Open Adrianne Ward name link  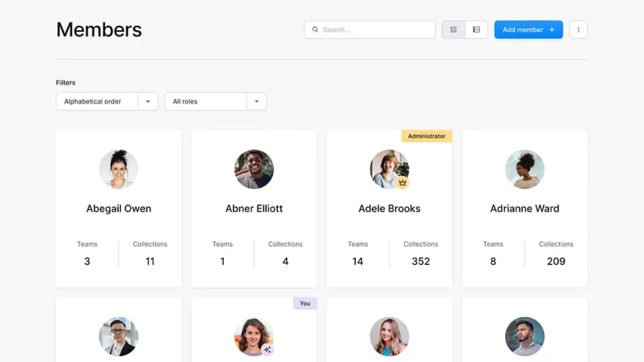coord(525,209)
